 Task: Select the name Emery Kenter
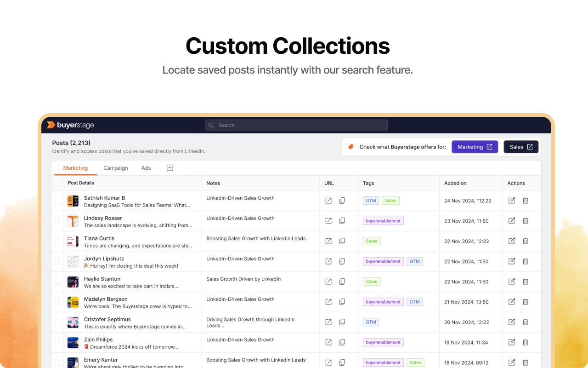(x=101, y=360)
